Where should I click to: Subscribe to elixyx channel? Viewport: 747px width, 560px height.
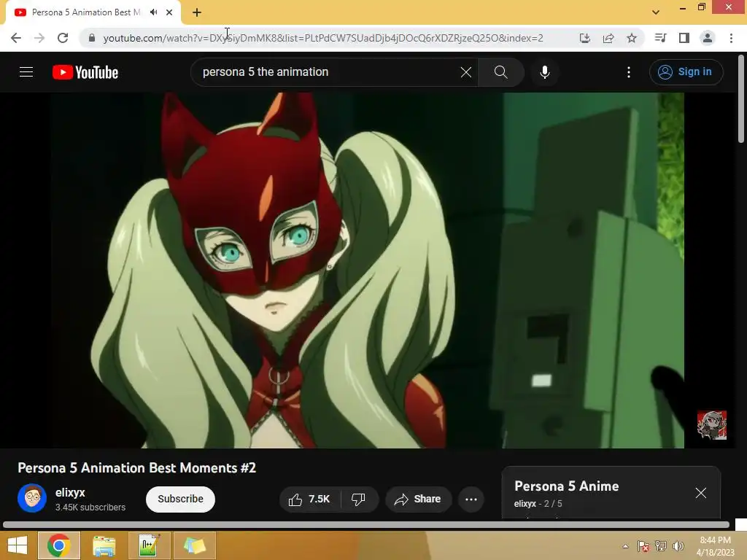click(x=181, y=499)
